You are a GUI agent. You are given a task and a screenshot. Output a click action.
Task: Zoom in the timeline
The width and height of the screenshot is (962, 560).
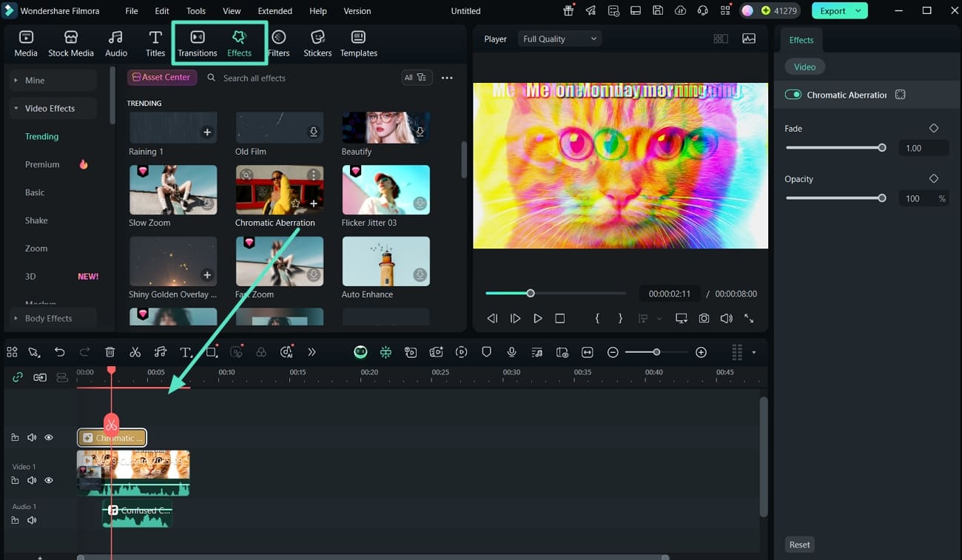(702, 352)
